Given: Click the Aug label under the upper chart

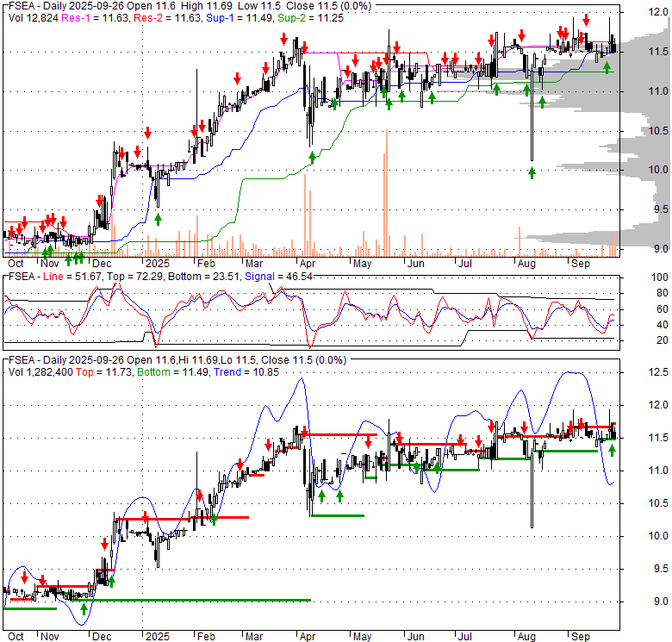Looking at the screenshot, I should 526,264.
